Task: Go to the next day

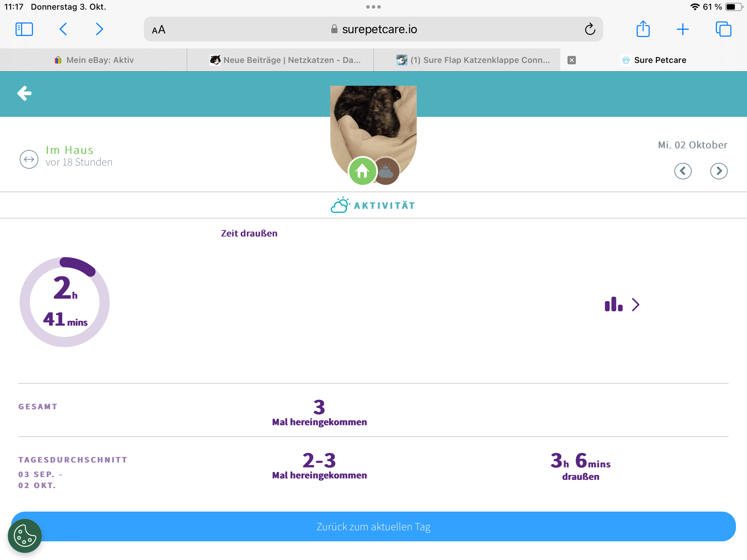Action: (x=719, y=171)
